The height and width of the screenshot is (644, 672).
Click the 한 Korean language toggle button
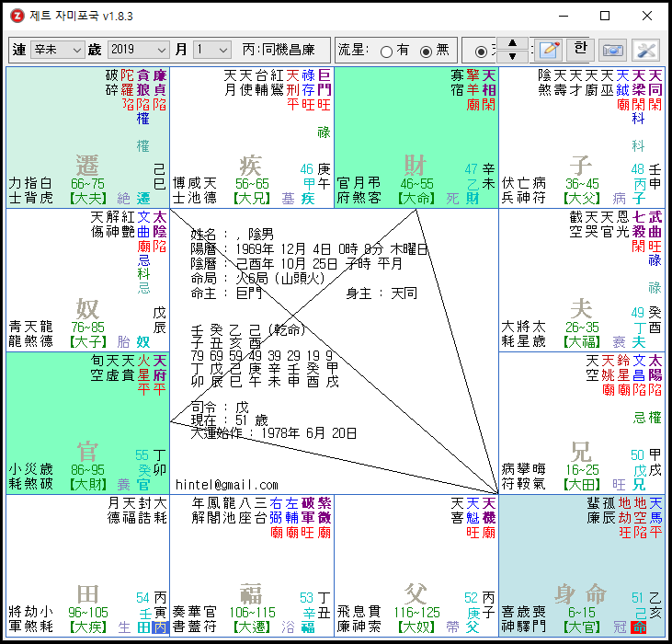pos(580,51)
